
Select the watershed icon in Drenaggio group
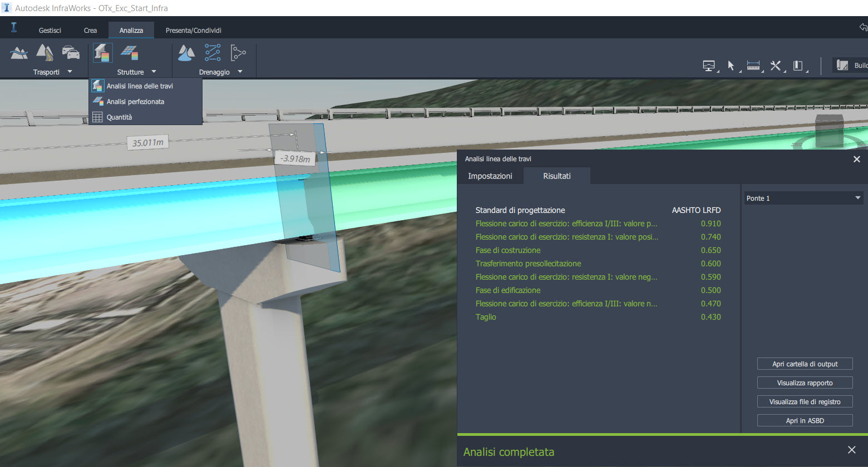click(x=186, y=52)
